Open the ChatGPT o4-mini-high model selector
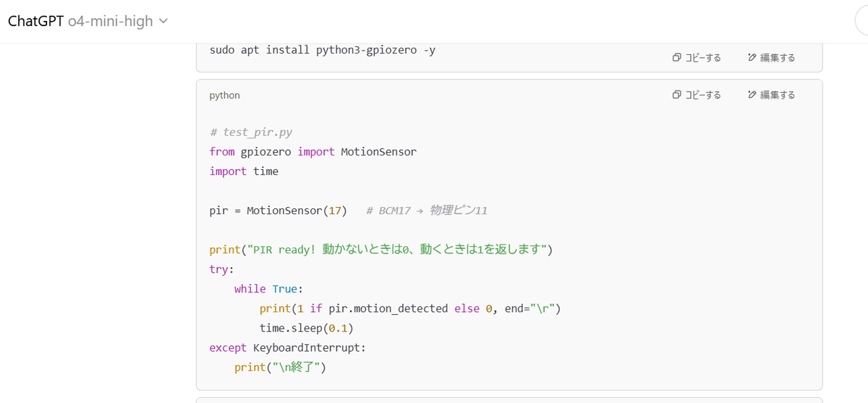The width and height of the screenshot is (868, 403). tap(88, 21)
